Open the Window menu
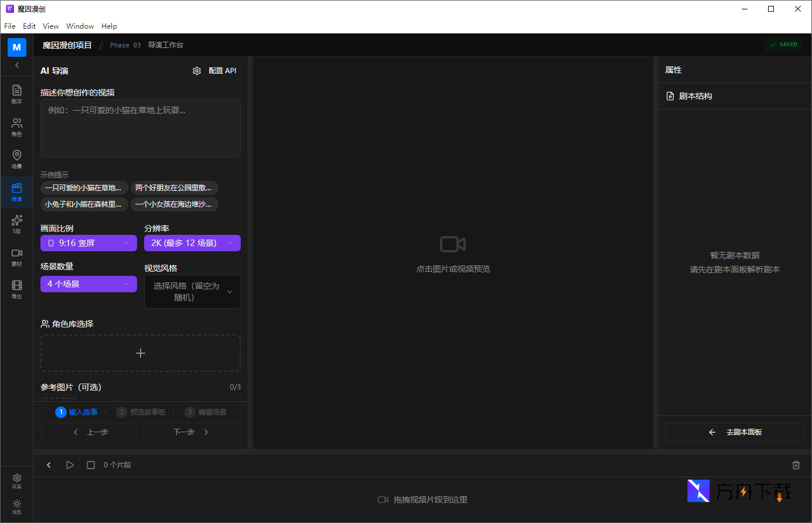 coord(80,26)
